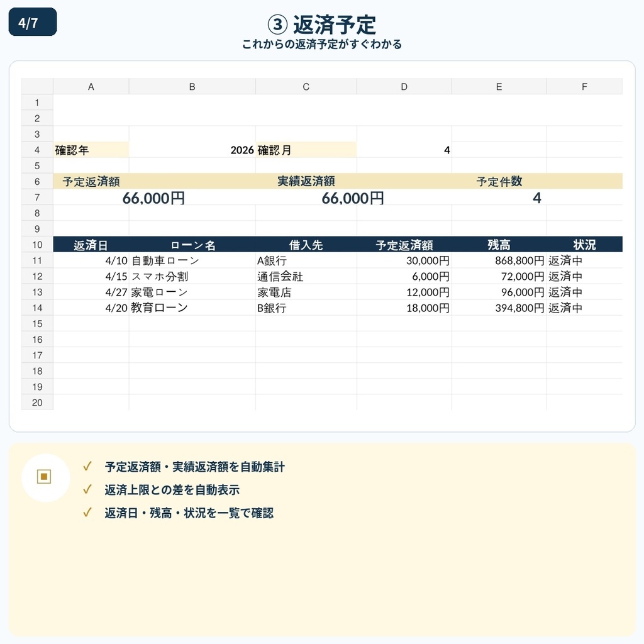Click the 返済日 table header
Image resolution: width=644 pixels, height=644 pixels.
(91, 245)
